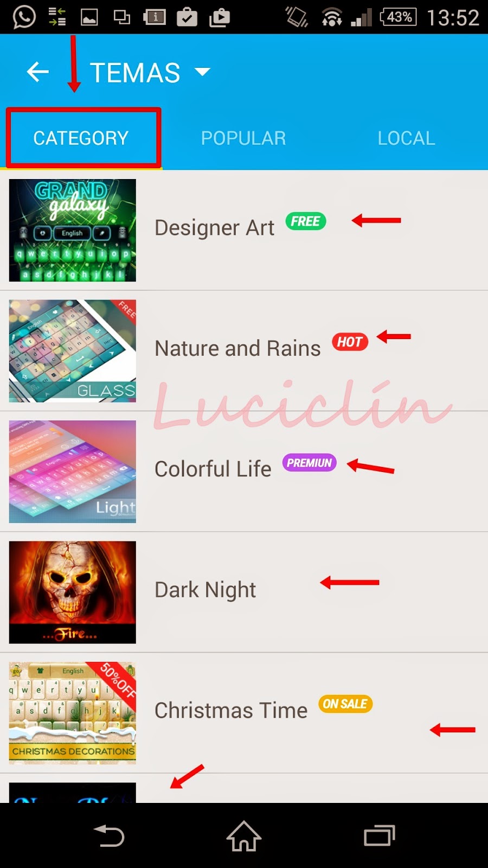Select the Grand Galaxy keyboard thumbnail
Image resolution: width=488 pixels, height=868 pixels.
[x=73, y=230]
